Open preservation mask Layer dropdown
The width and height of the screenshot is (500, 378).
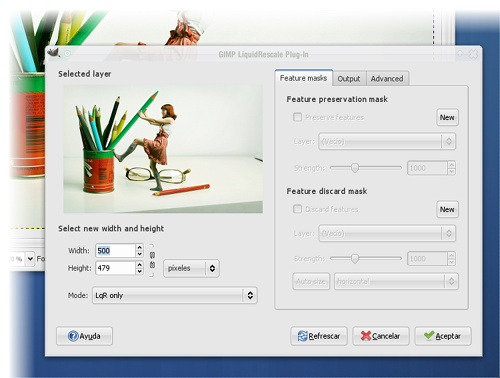point(387,141)
